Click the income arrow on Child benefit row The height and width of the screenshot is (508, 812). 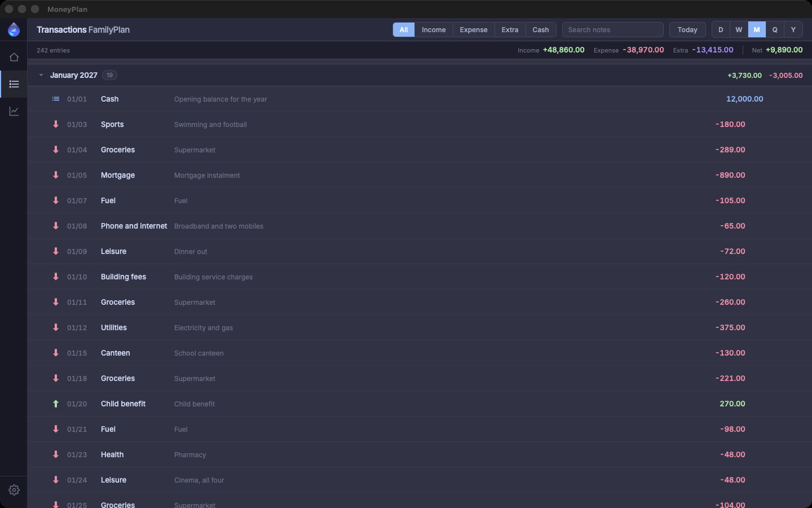tap(56, 404)
